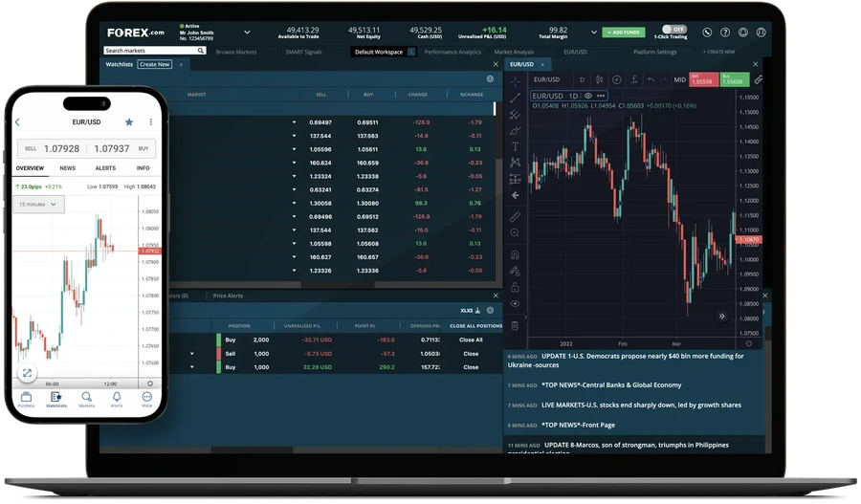Click the green chart Buy 1.05608 button
Viewport: 861px width, 504px height.
735,79
